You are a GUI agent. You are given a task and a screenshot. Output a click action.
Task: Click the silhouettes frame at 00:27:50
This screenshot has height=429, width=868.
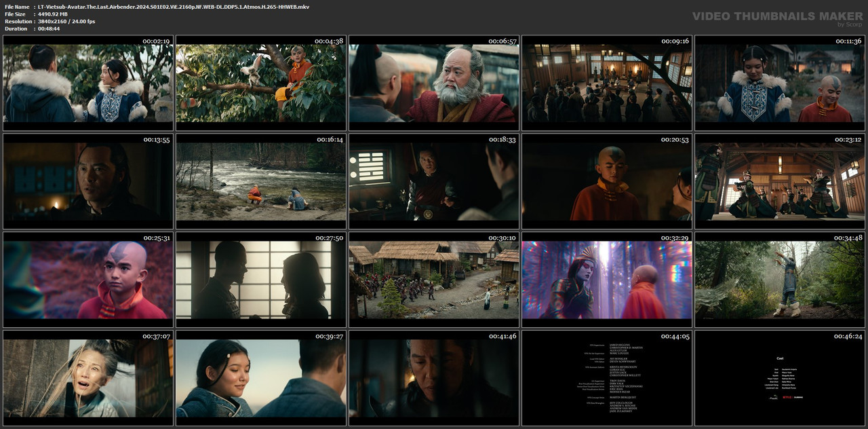[x=261, y=280]
